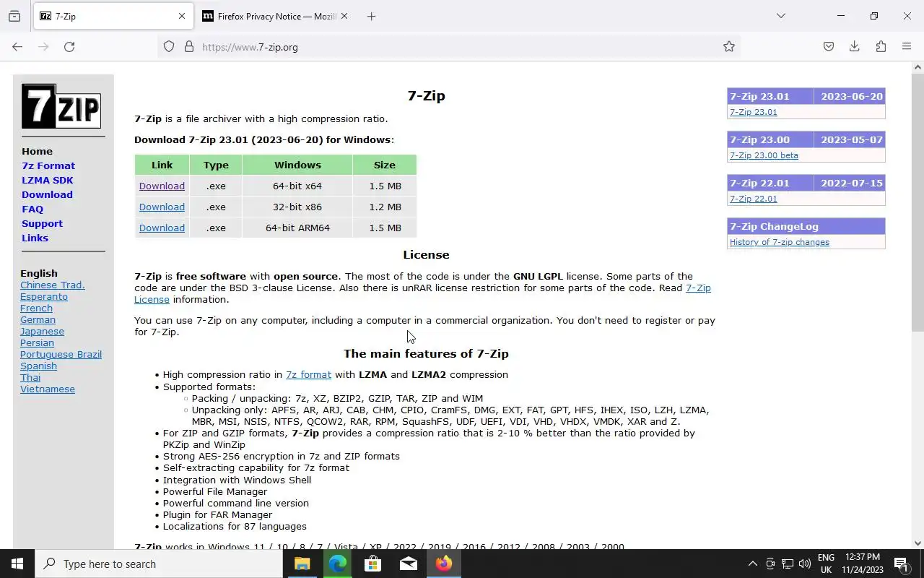Open the 7-Zip 23.00 beta link
The height and width of the screenshot is (578, 924).
(x=764, y=155)
